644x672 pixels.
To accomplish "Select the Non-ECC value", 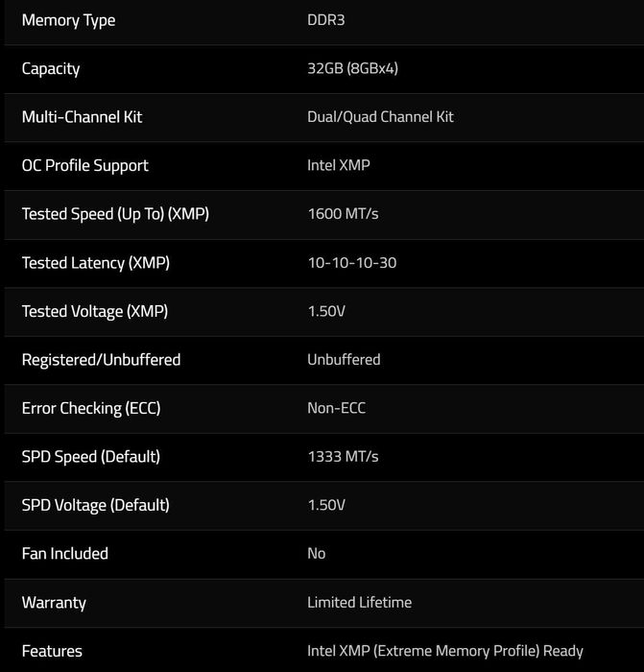I will click(336, 408).
